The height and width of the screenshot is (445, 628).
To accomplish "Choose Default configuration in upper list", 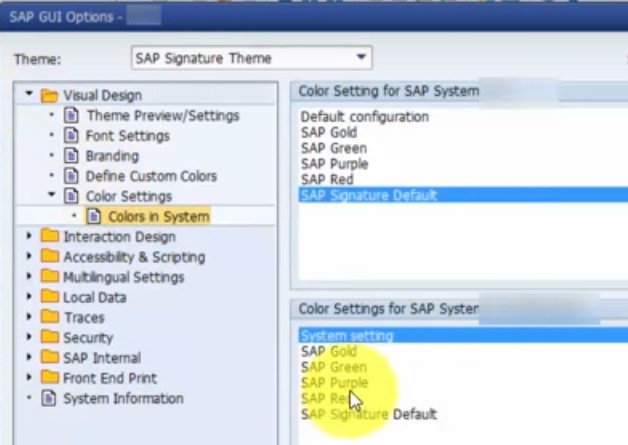I will point(365,117).
